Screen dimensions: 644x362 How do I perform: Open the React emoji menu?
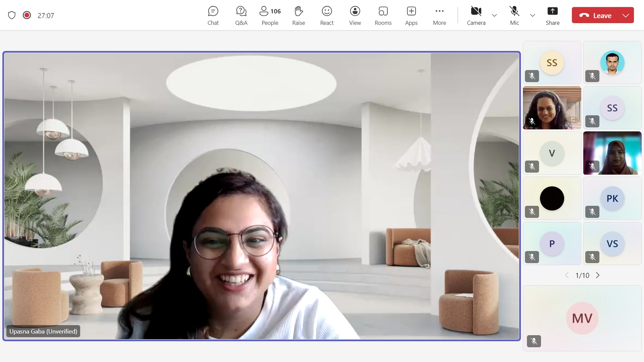click(327, 15)
